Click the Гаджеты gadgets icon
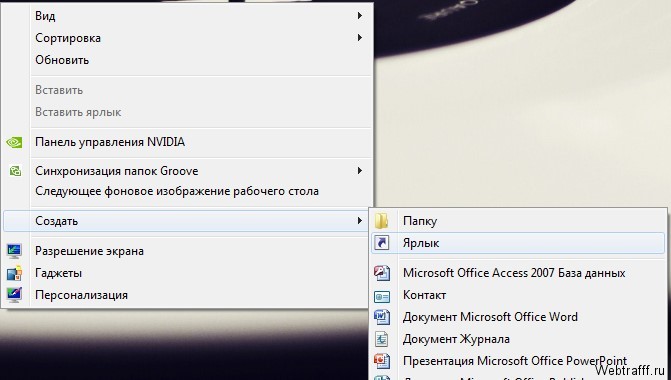671x380 pixels. click(14, 273)
